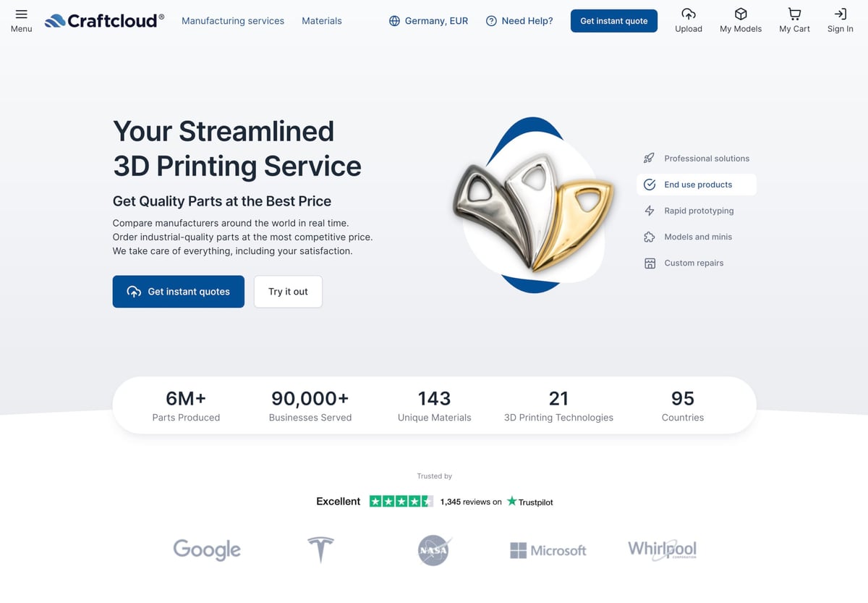Viewport: 868px width, 603px height.
Task: Click the Microsoft logo
Action: click(548, 551)
